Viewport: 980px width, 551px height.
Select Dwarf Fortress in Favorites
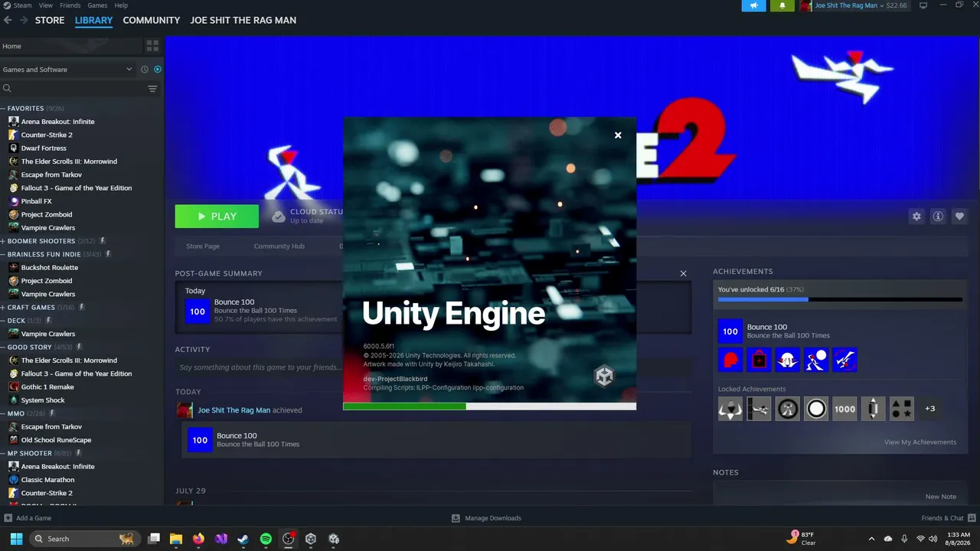tap(44, 148)
